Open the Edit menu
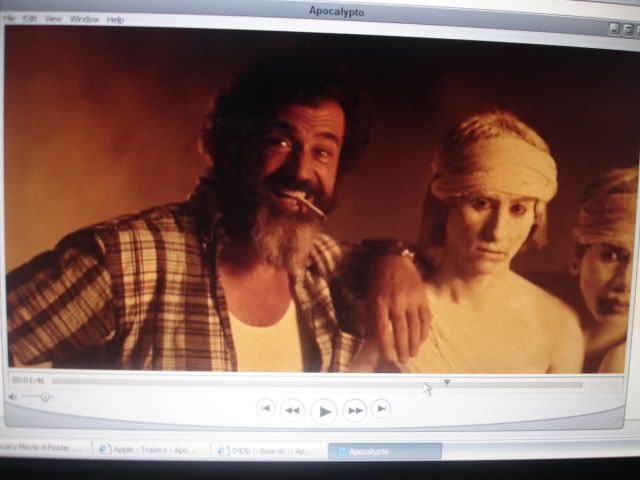Viewport: 640px width, 480px height. tap(30, 19)
